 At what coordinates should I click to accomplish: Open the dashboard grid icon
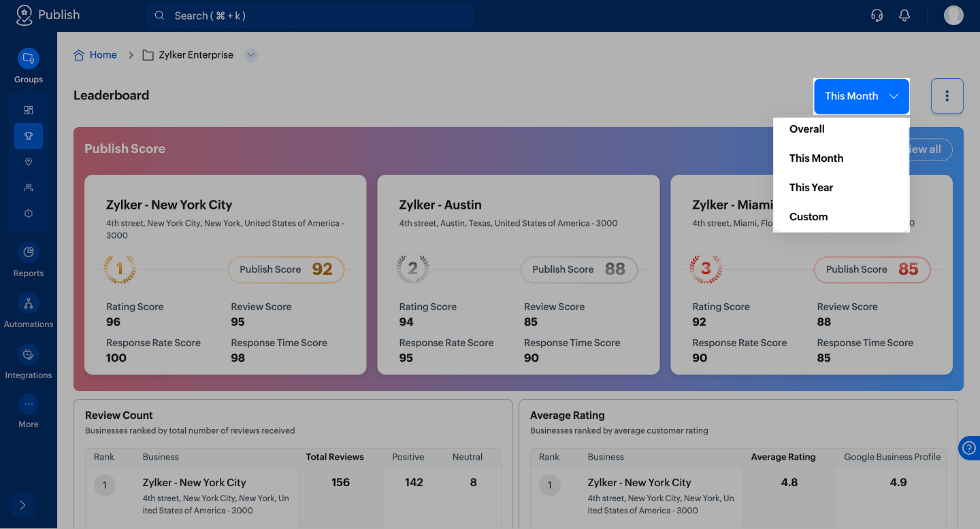coord(29,110)
